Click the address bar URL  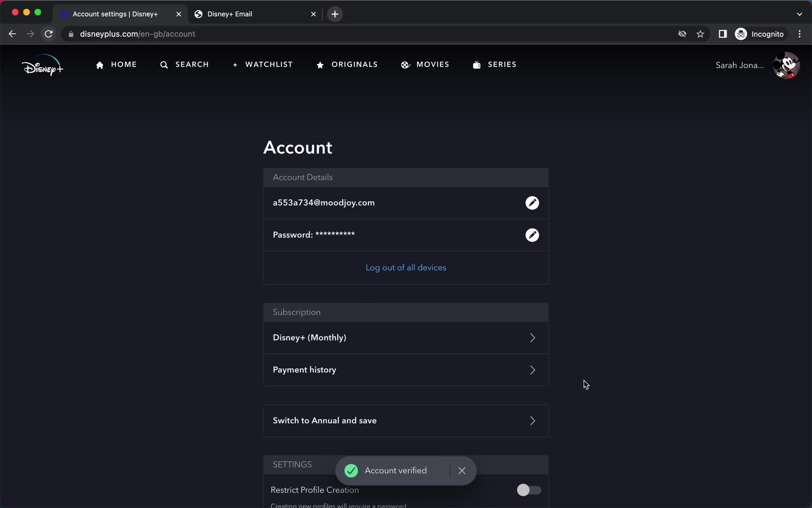tap(137, 34)
